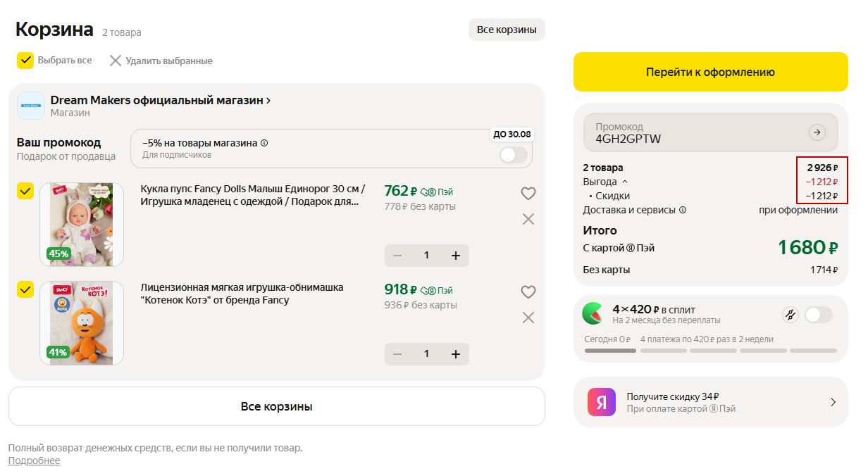This screenshot has width=868, height=476.
Task: Remove the Котенок Котэ toy with its X icon
Action: coord(528,318)
